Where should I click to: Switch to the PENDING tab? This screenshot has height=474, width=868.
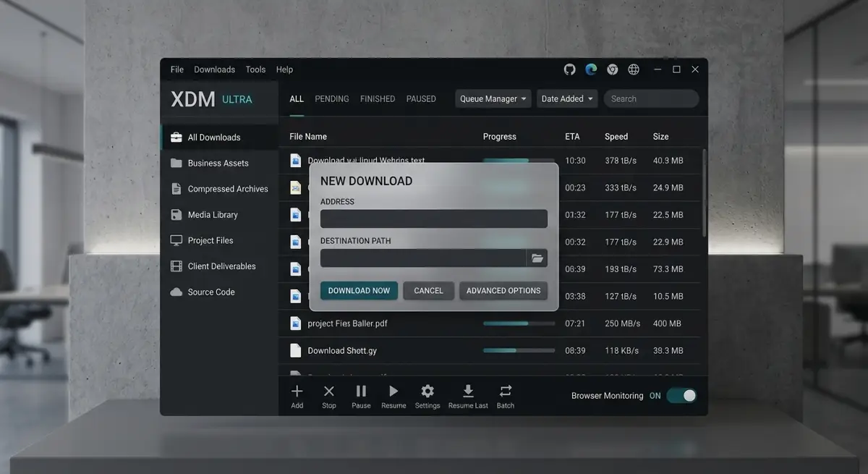pyautogui.click(x=332, y=99)
